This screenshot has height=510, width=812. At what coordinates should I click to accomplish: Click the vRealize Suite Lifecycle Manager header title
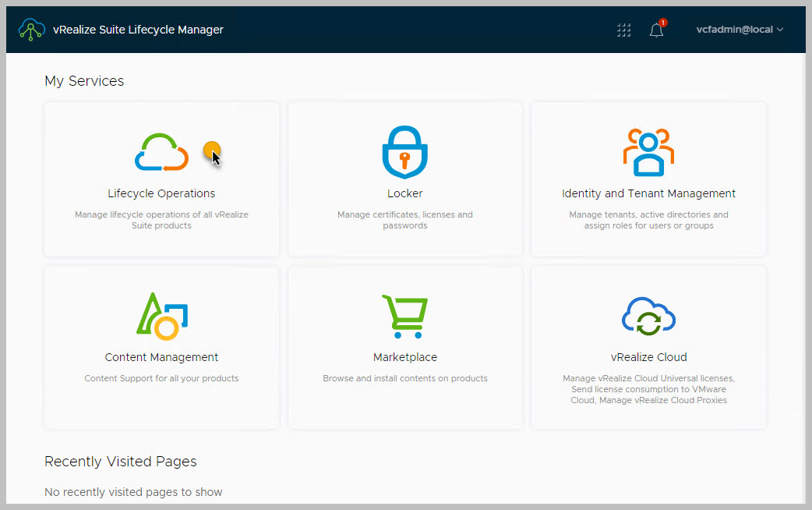(x=138, y=30)
